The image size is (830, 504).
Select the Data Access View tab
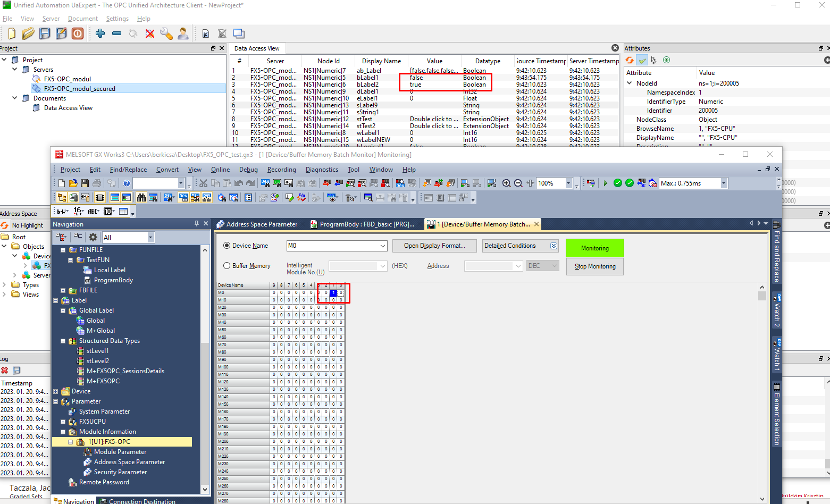(x=257, y=48)
